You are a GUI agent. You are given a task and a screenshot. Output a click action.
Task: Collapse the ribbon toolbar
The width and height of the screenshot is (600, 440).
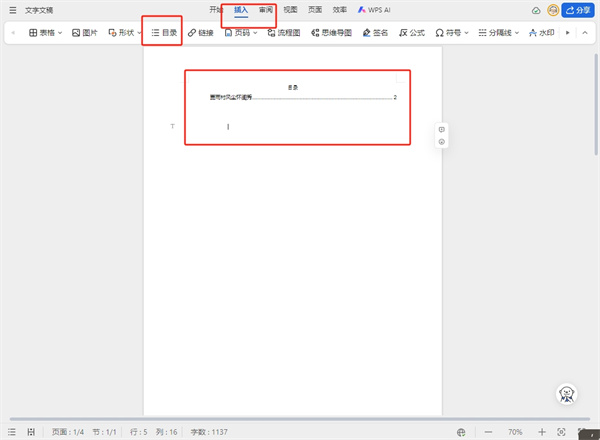click(585, 33)
